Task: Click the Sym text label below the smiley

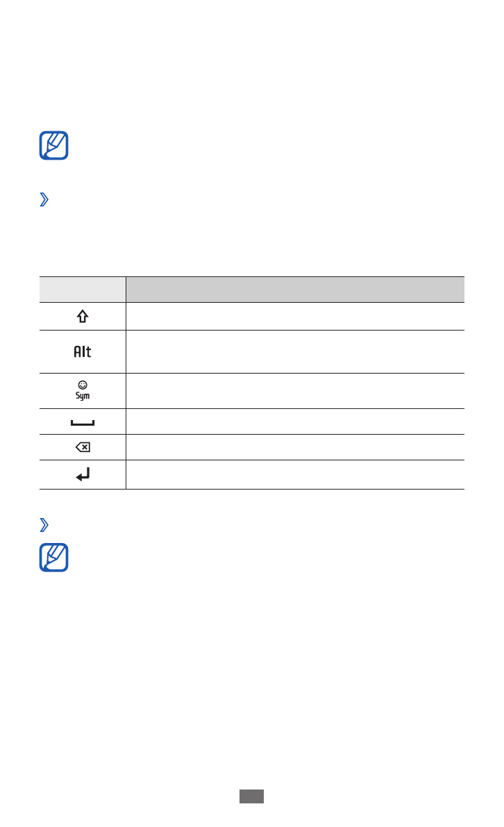Action: pyautogui.click(x=83, y=395)
